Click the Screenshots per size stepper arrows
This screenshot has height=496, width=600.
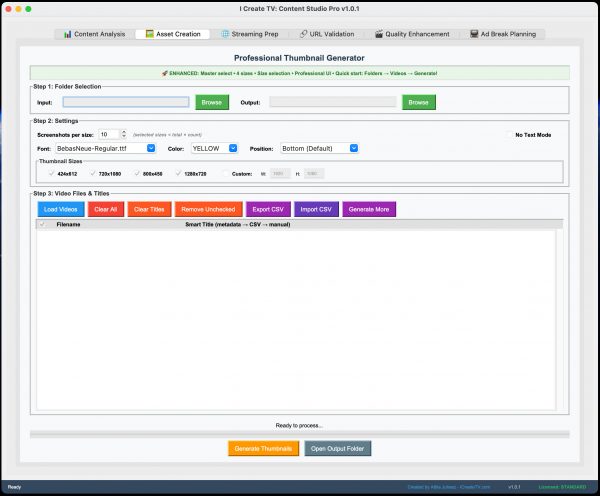123,134
